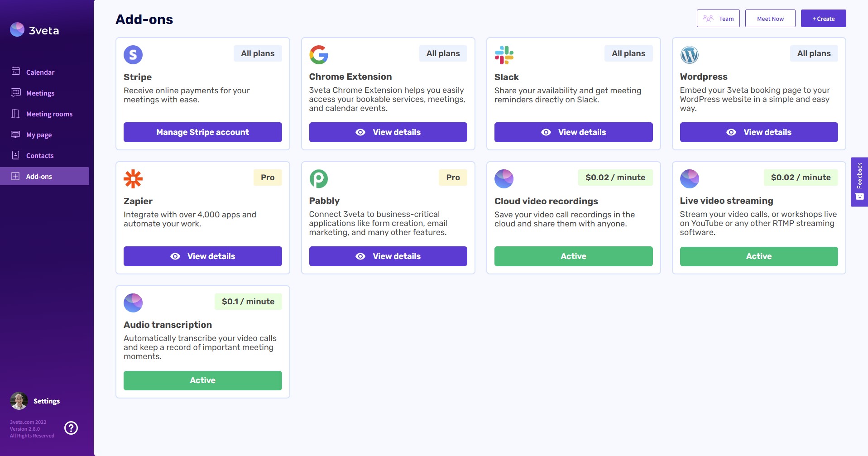
Task: Click the Audio transcription icon
Action: coord(133,303)
